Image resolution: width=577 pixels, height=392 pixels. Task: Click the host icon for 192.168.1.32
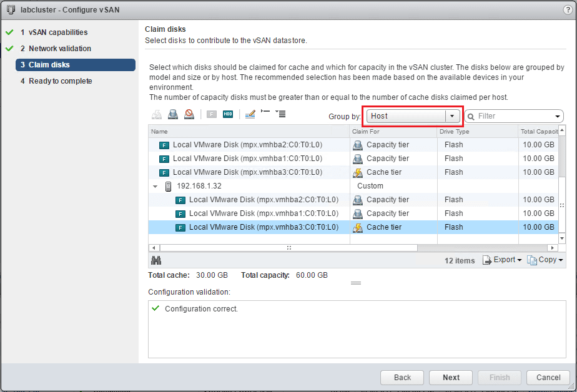pos(168,186)
